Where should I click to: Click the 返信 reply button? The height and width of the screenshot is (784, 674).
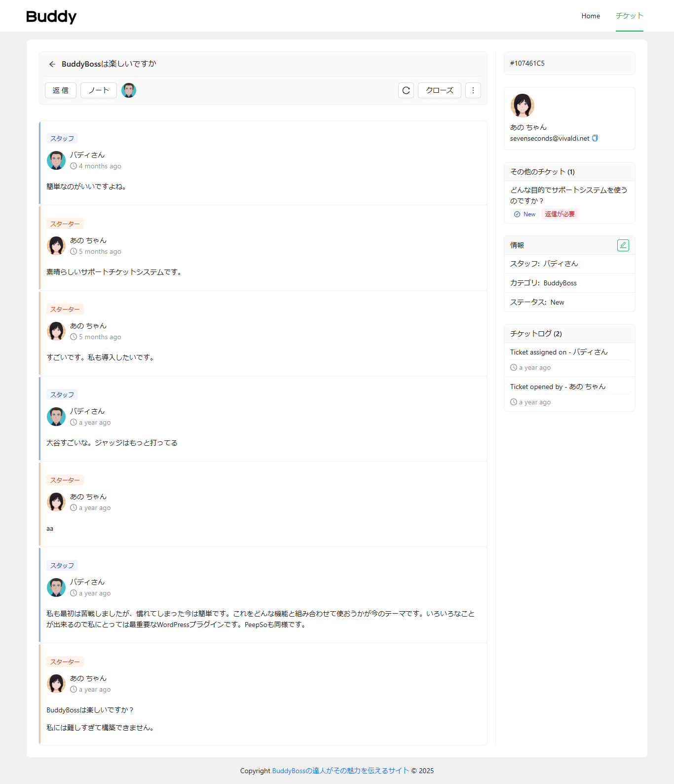click(x=61, y=90)
